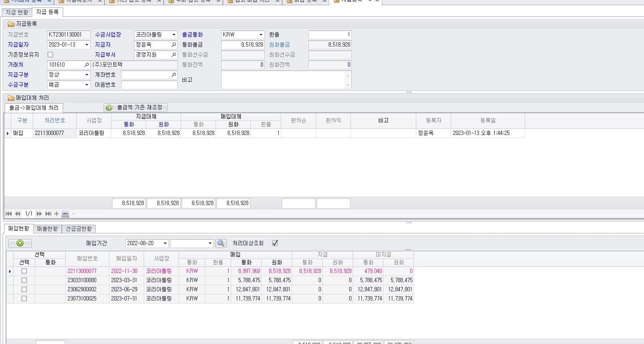The height and width of the screenshot is (344, 644).
Task: Search 매입기간 with the magnifier button
Action: click(221, 243)
